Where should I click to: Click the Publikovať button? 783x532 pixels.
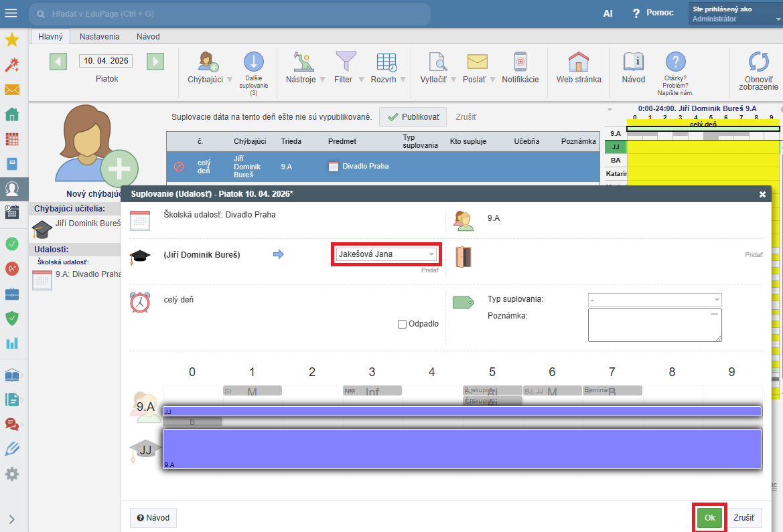[413, 116]
